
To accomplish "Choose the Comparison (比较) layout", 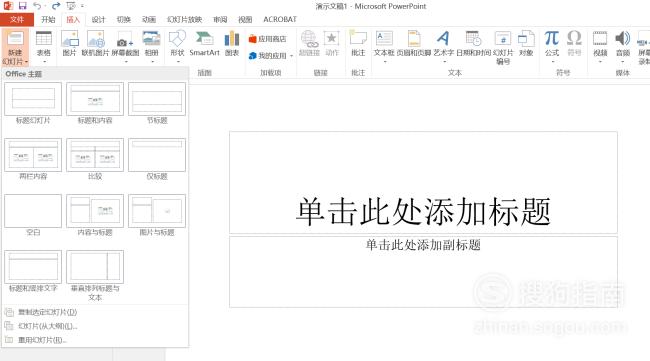I will pos(95,160).
